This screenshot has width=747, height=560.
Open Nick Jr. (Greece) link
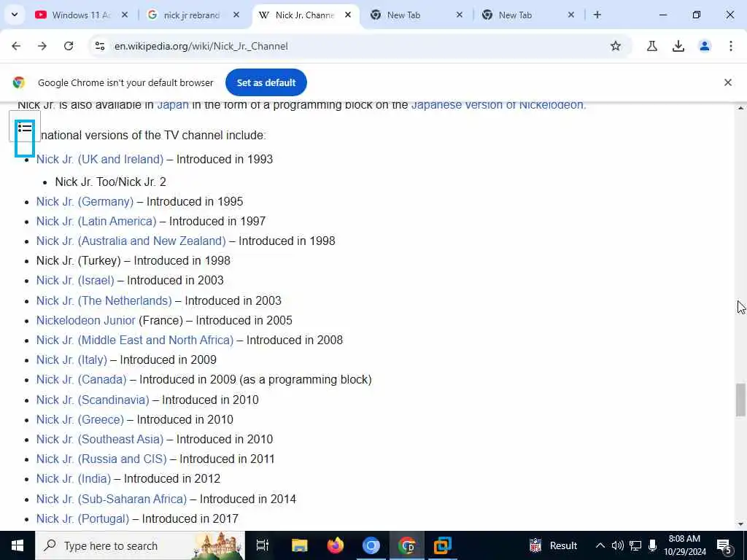(x=80, y=419)
